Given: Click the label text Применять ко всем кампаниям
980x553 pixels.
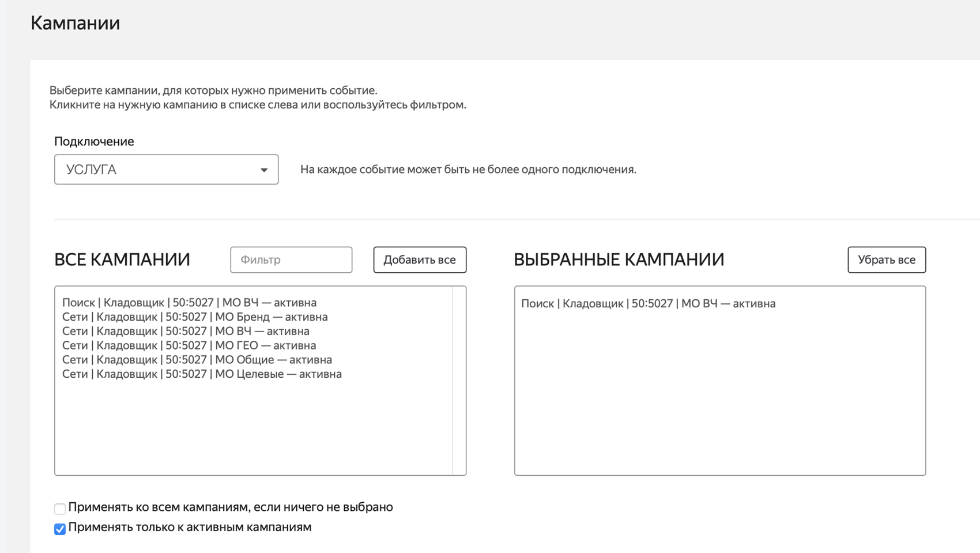Looking at the screenshot, I should click(231, 507).
